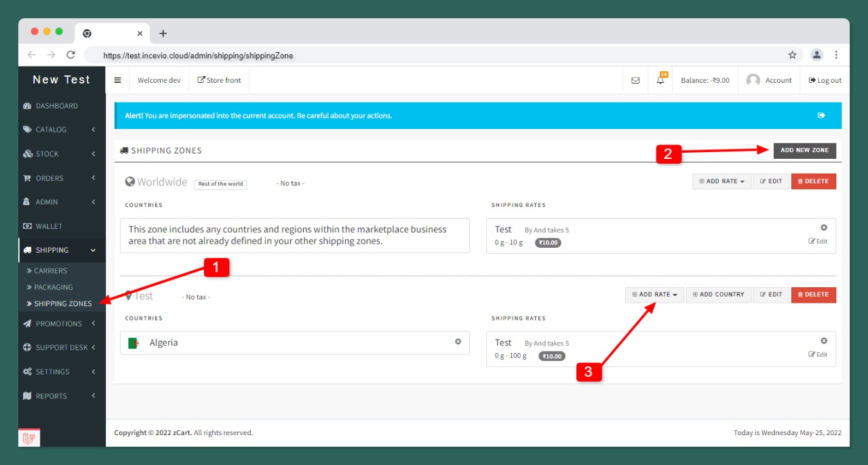Bookmark this page with star icon

[x=792, y=55]
